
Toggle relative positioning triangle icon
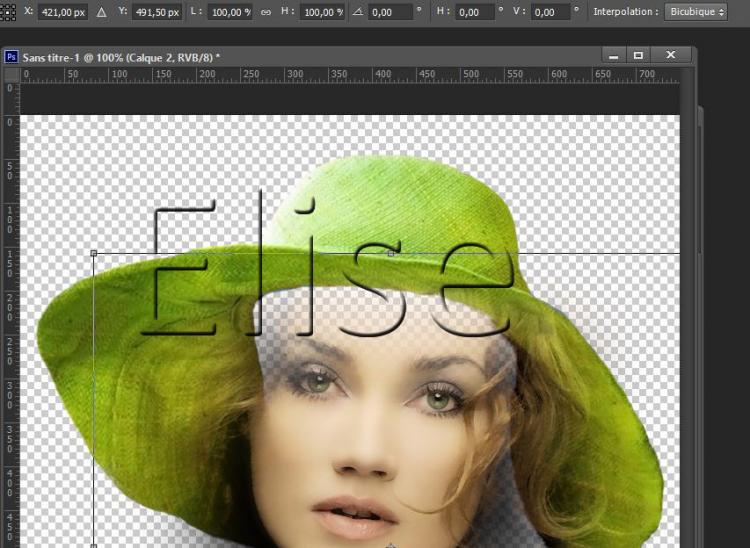point(101,12)
